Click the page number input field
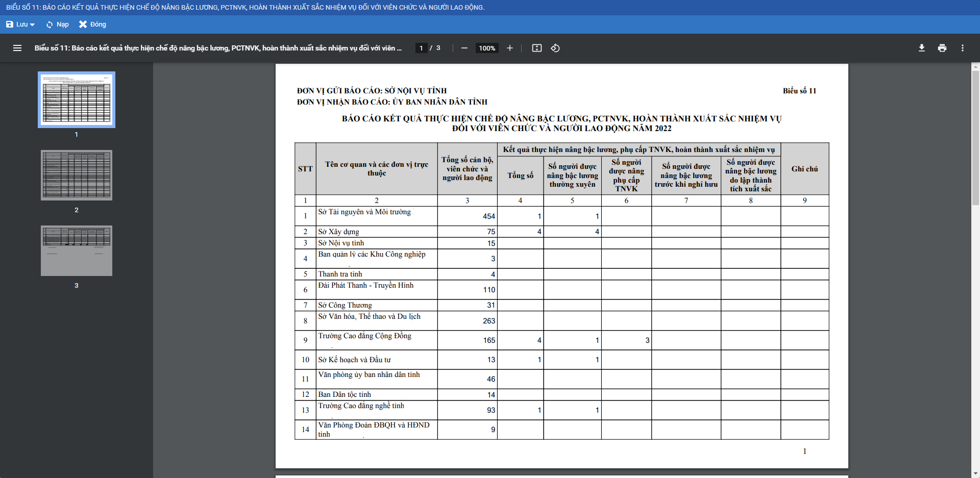This screenshot has height=478, width=980. point(421,48)
